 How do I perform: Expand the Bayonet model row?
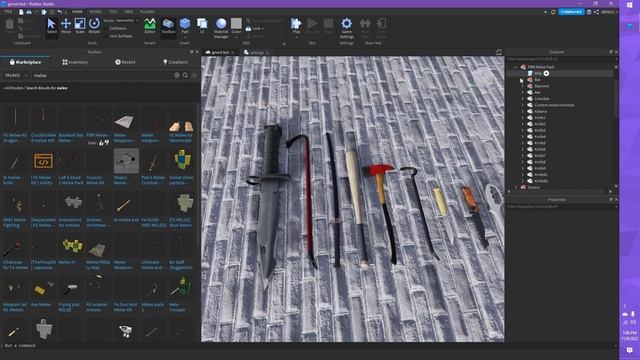[x=522, y=86]
